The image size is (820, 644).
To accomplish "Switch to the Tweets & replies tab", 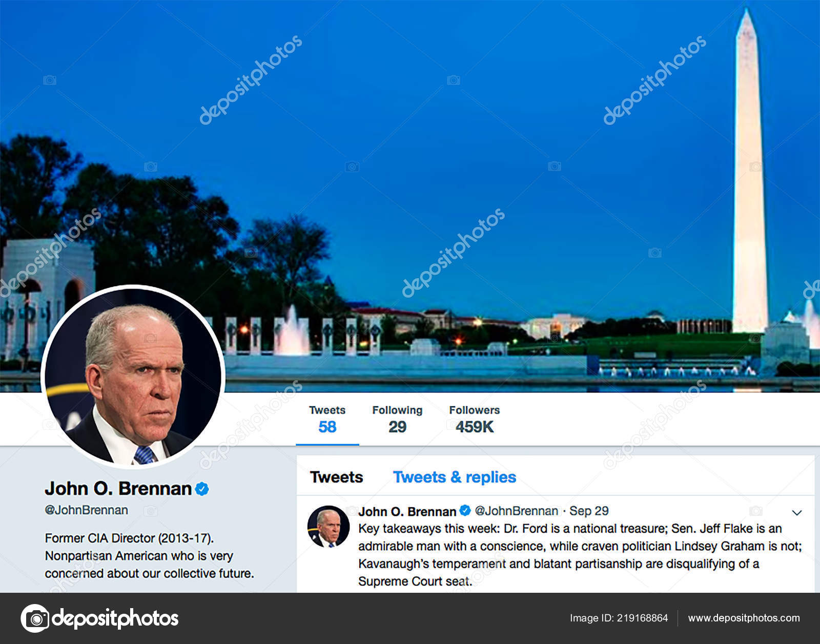I will [454, 477].
